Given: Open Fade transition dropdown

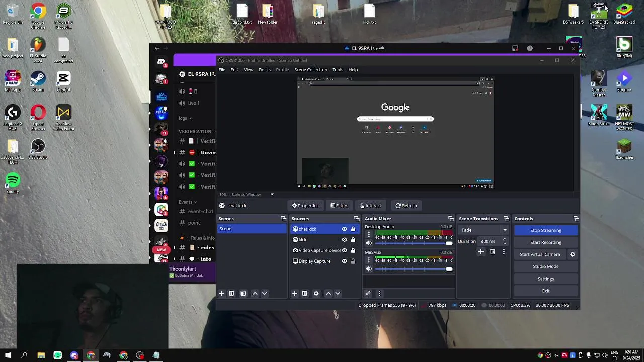Looking at the screenshot, I should 484,230.
